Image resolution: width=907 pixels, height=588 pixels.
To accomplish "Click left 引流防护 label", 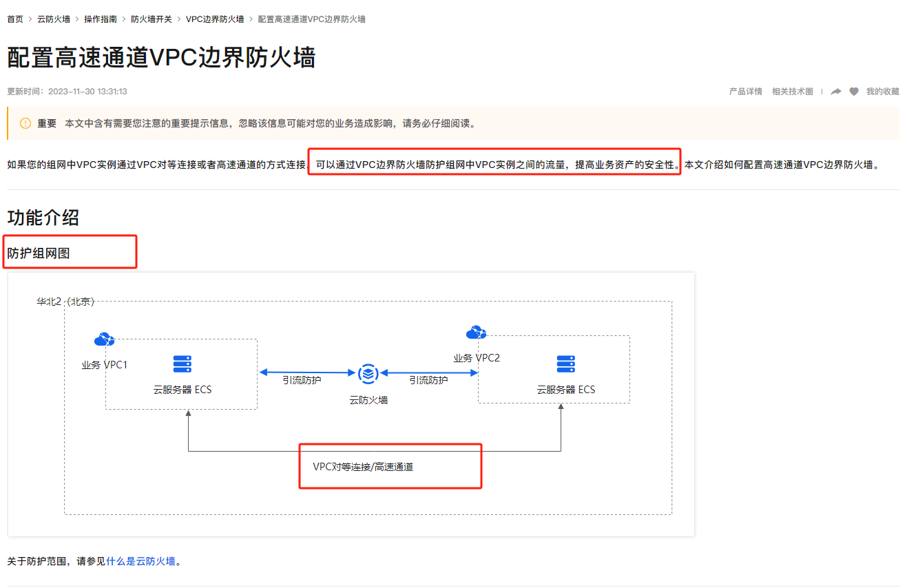I will tap(302, 380).
